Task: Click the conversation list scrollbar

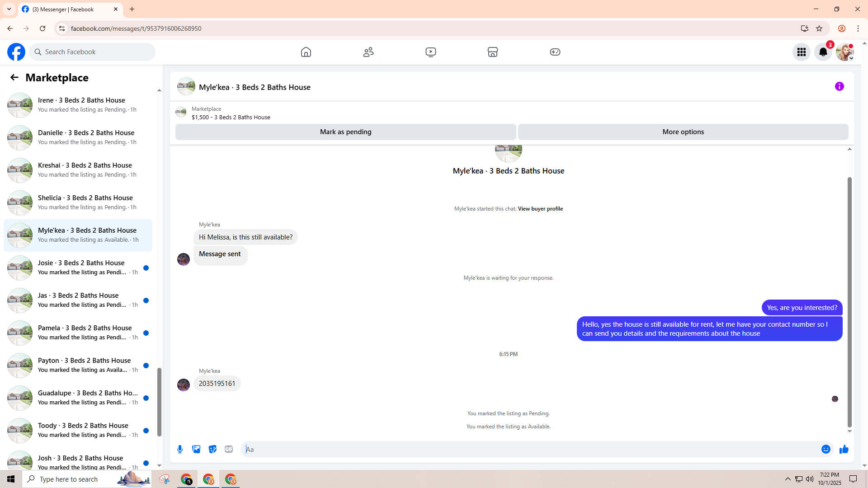Action: coord(159,402)
